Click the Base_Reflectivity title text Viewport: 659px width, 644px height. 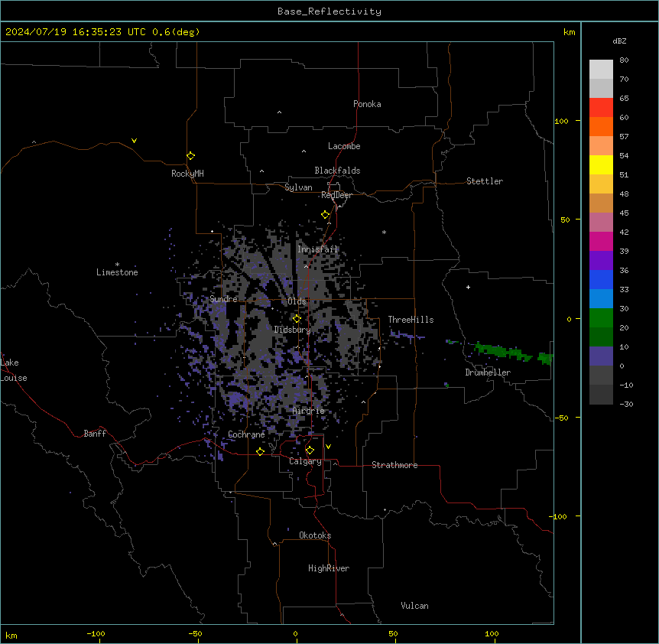point(329,11)
